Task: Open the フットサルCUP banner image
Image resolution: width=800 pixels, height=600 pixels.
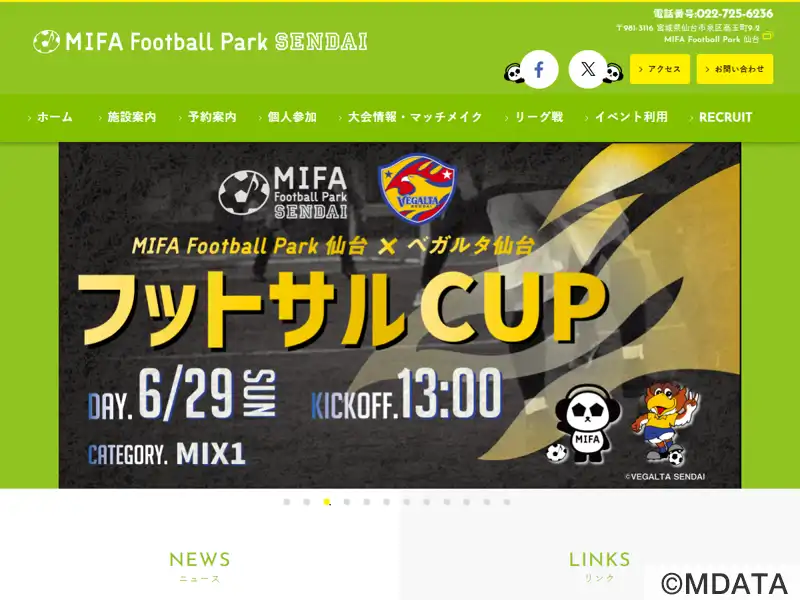Action: pos(400,315)
